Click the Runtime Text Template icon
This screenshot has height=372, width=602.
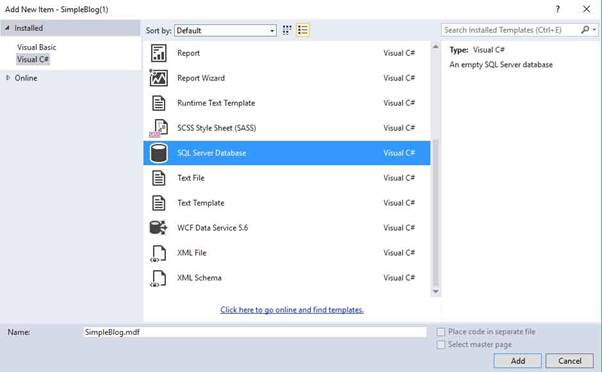(159, 103)
